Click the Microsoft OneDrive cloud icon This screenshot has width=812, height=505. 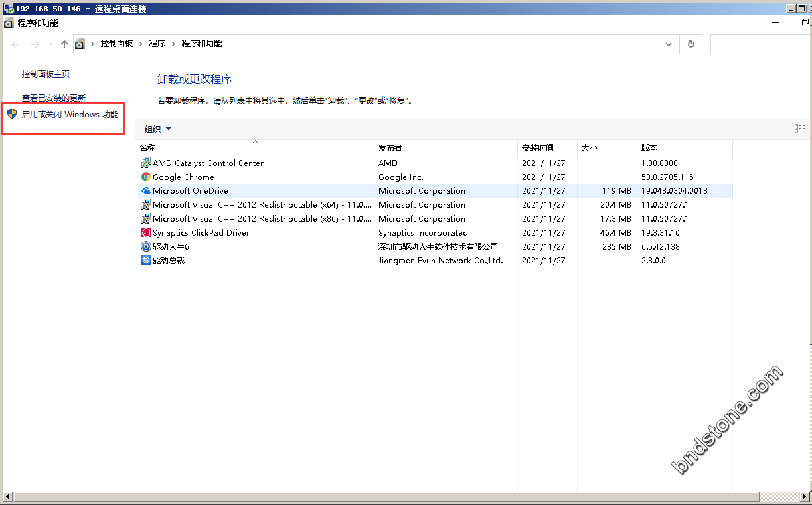point(146,190)
